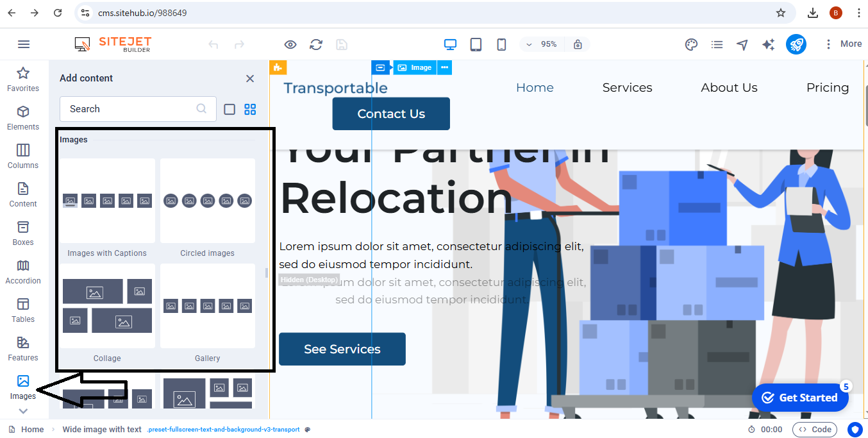
Task: Click the AI sparkle icon
Action: tap(768, 44)
